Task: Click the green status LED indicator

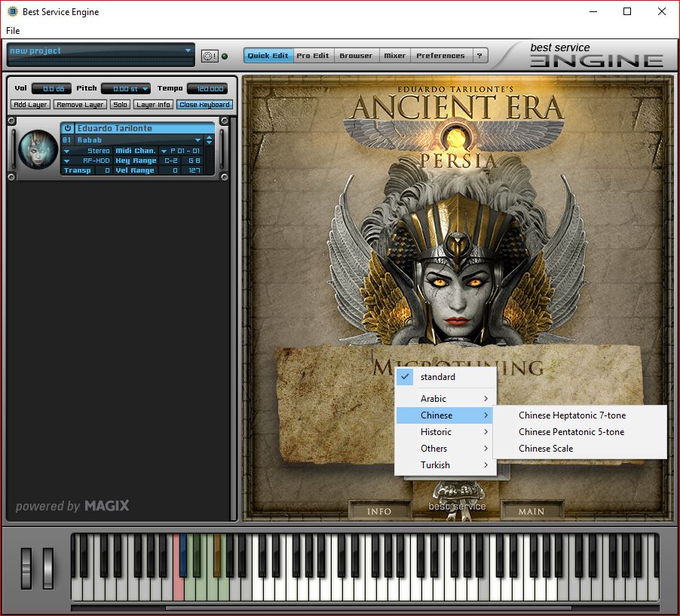Action: (225, 57)
